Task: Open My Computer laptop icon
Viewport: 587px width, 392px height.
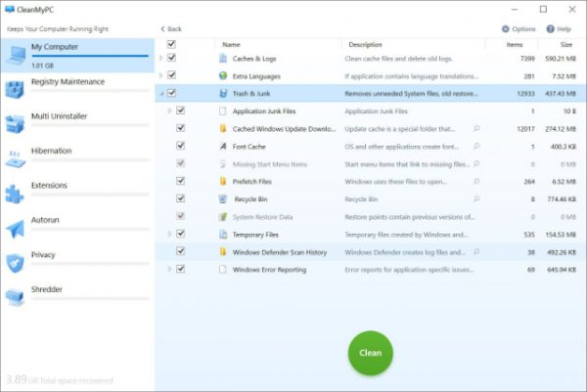Action: coord(16,56)
